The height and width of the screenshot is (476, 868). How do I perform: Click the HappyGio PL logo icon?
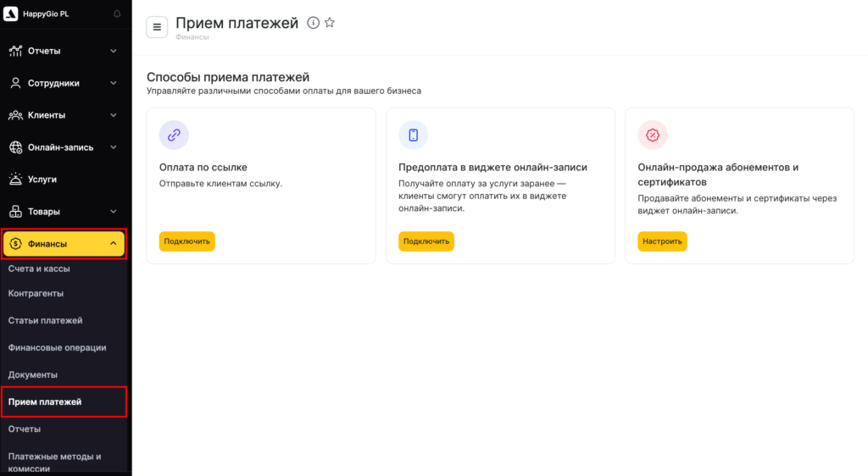[11, 14]
